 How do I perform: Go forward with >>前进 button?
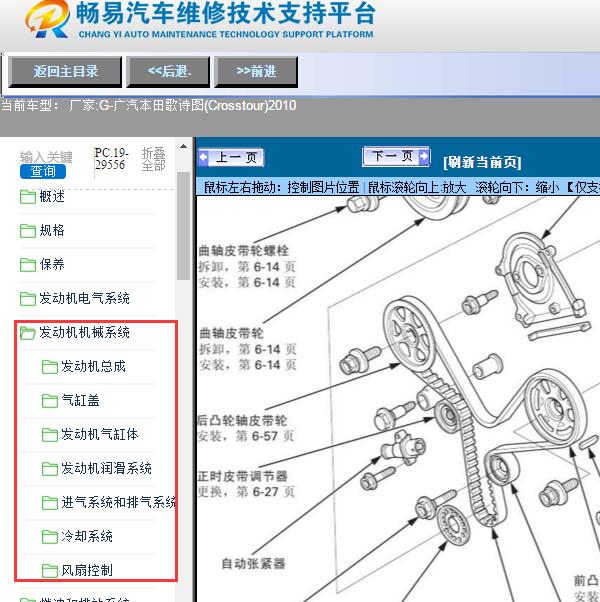(x=256, y=71)
